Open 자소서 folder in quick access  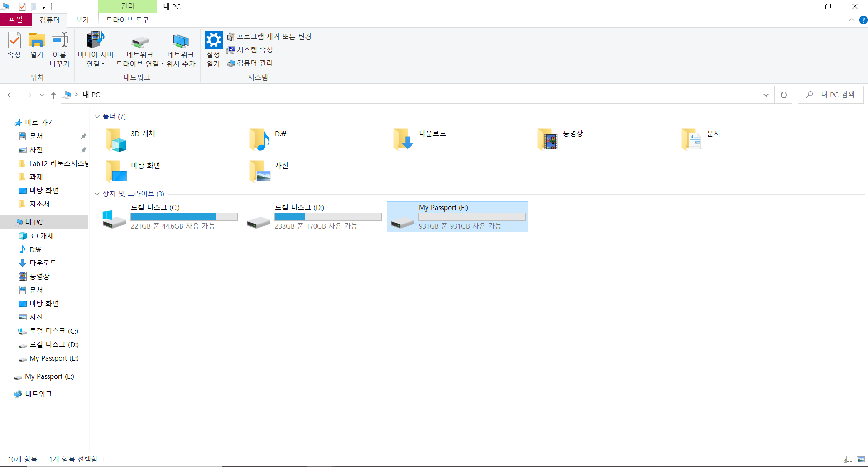(34, 204)
